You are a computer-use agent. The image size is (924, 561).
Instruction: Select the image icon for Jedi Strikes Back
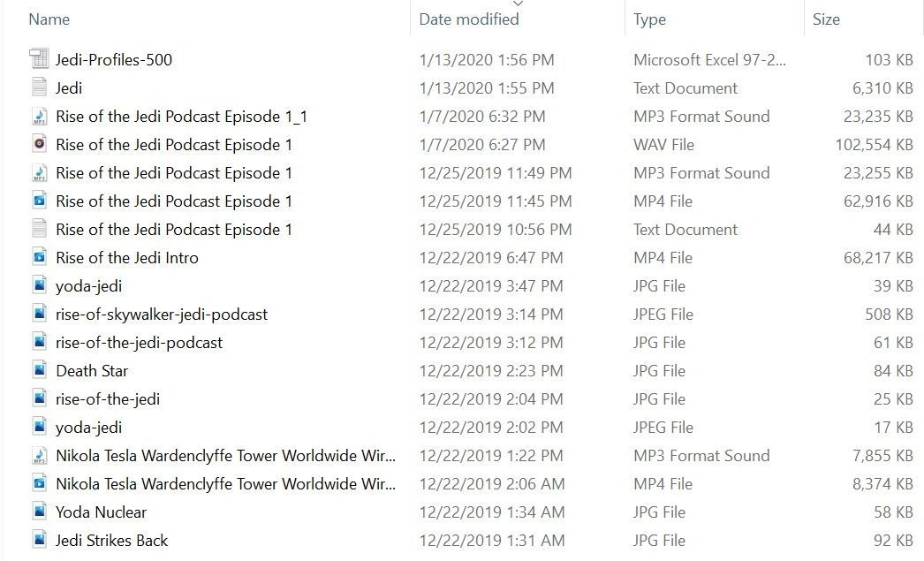click(39, 540)
